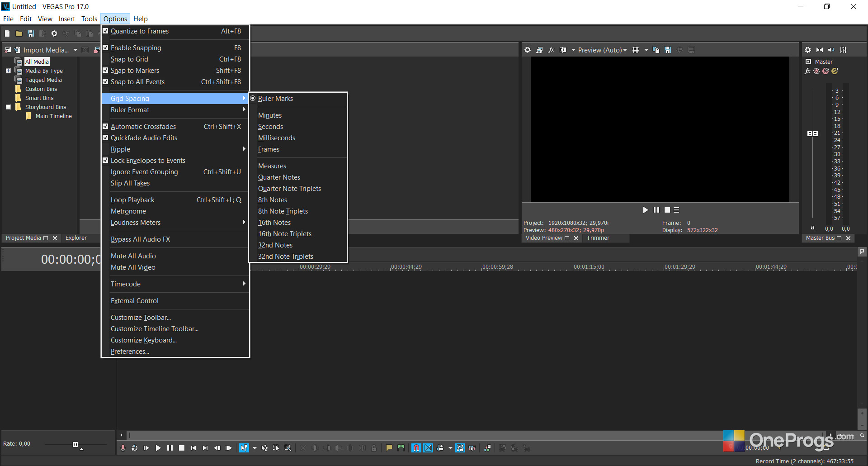Insert a marker with the yellow flag
The height and width of the screenshot is (466, 868).
389,448
